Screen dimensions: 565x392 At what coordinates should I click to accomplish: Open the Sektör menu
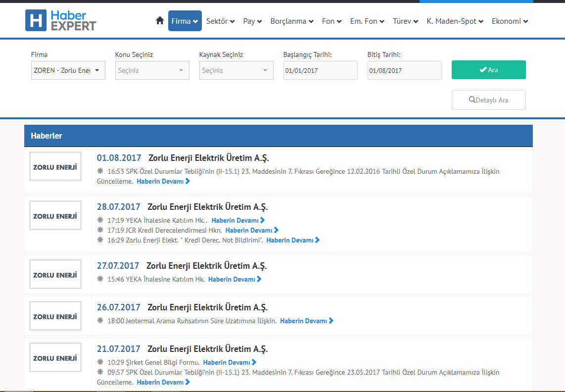pos(221,21)
